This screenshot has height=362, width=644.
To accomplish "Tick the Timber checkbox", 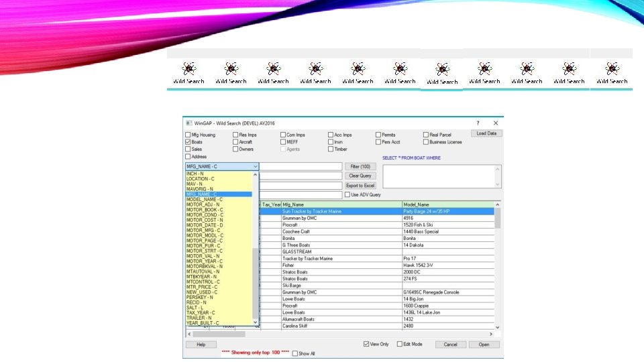I will (331, 149).
